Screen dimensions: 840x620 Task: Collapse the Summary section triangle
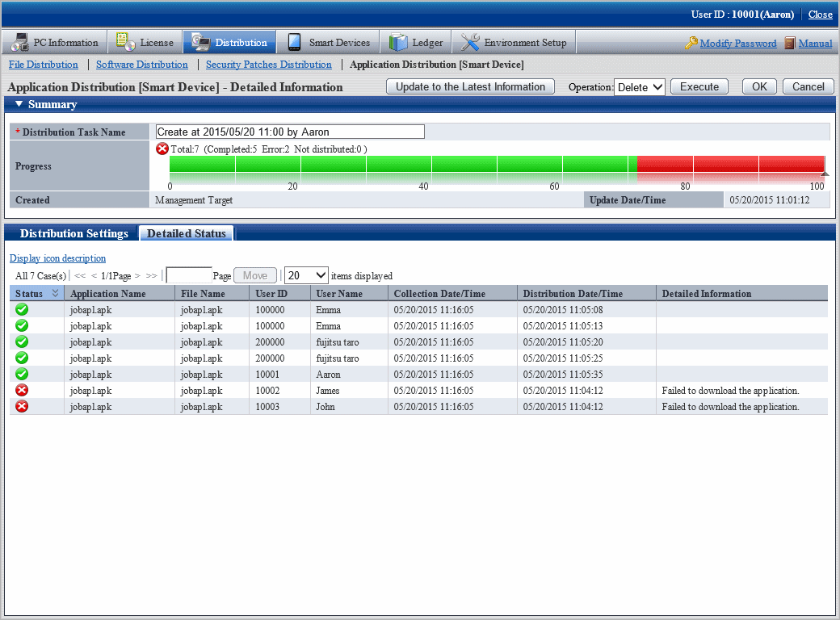click(x=19, y=104)
